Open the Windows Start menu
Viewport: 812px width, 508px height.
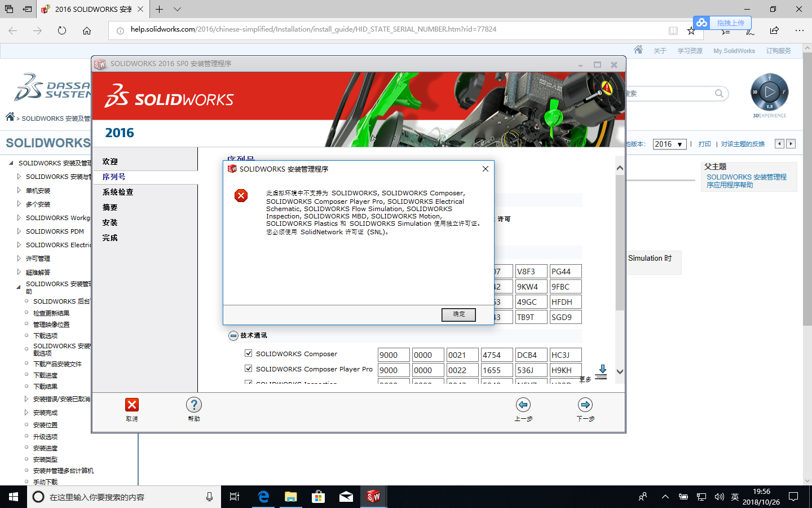click(14, 497)
